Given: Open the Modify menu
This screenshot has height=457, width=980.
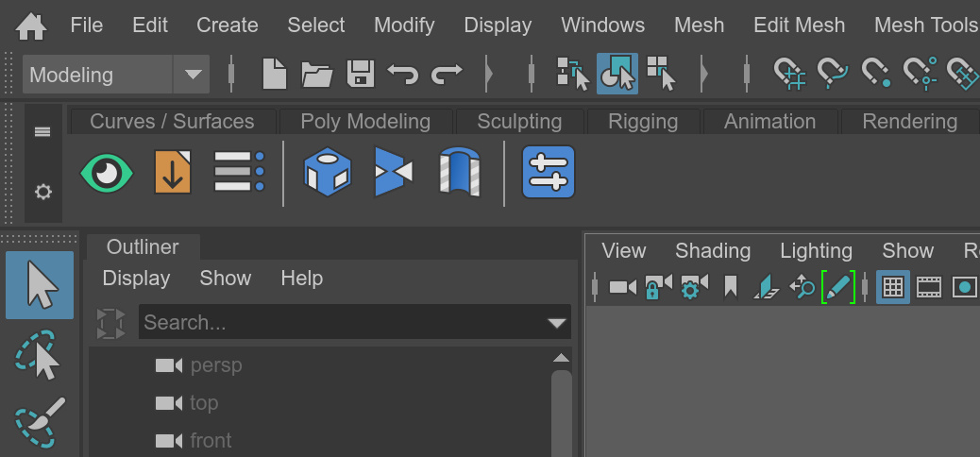Looking at the screenshot, I should tap(404, 25).
